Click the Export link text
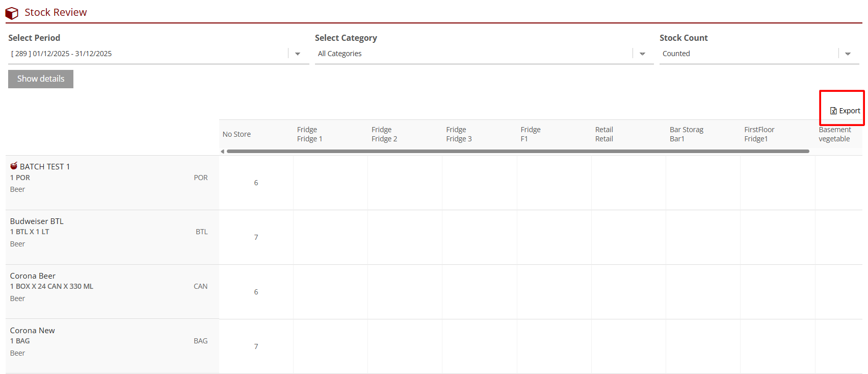The height and width of the screenshot is (374, 868). click(850, 111)
